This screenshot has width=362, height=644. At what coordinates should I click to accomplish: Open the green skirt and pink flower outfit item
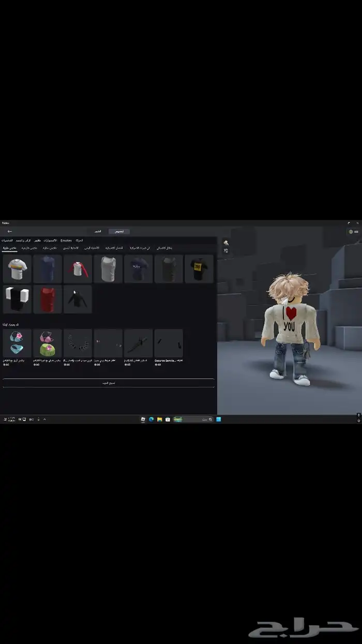[x=48, y=343]
